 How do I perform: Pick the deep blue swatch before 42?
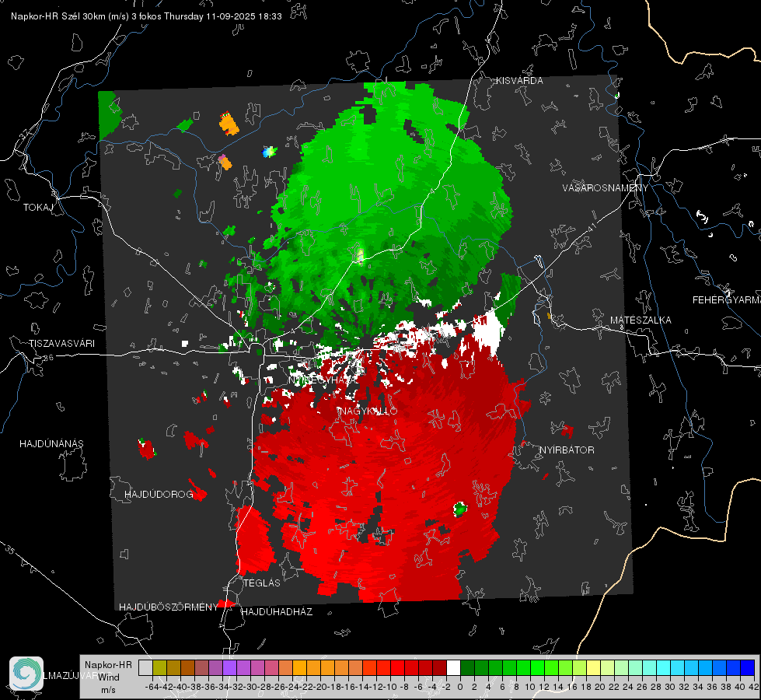(x=748, y=667)
